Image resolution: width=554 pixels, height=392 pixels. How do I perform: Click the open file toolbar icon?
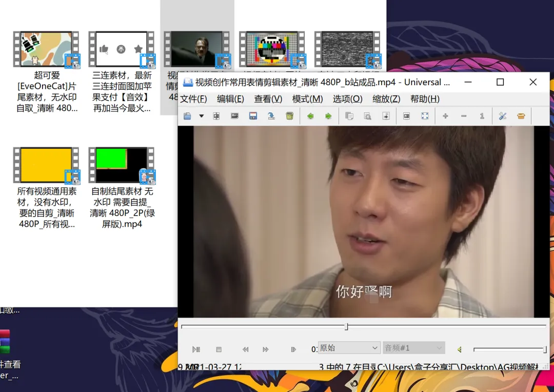click(x=188, y=116)
